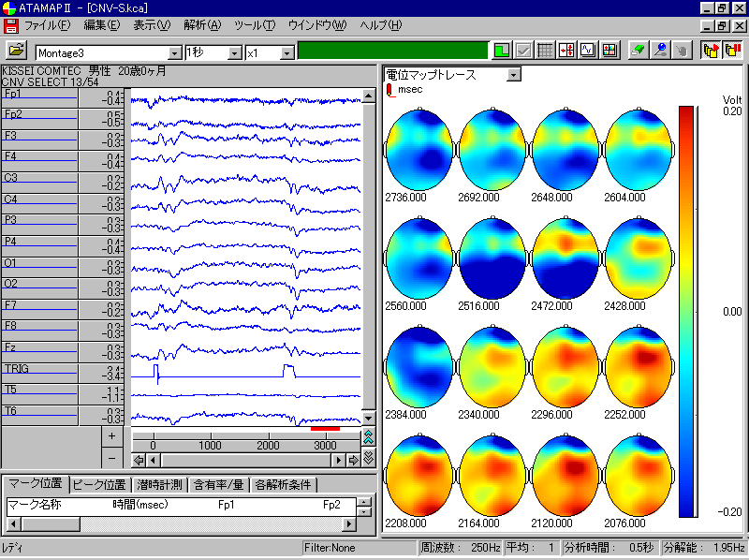Click the minus amplitude button
Screen dimensions: 749x560
pyautogui.click(x=111, y=458)
